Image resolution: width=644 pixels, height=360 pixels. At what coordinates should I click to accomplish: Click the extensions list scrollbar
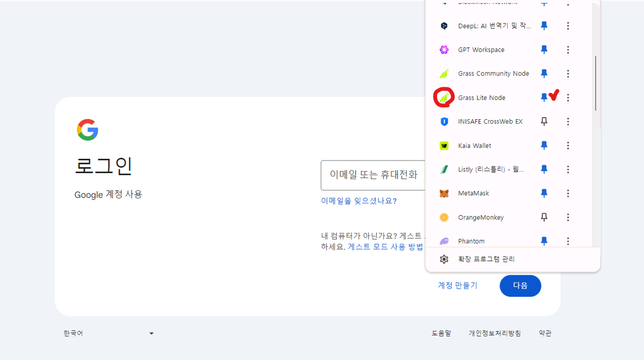(596, 84)
